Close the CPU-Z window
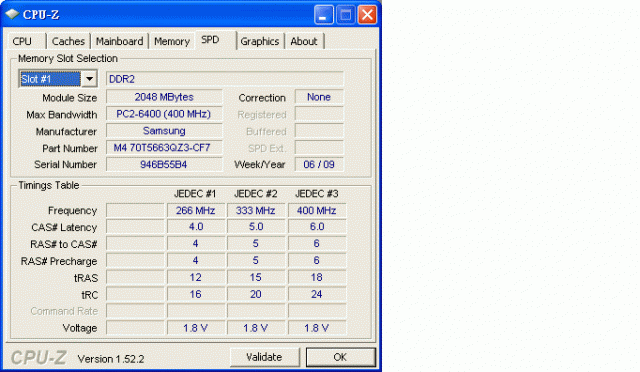Image resolution: width=640 pixels, height=372 pixels. point(367,15)
